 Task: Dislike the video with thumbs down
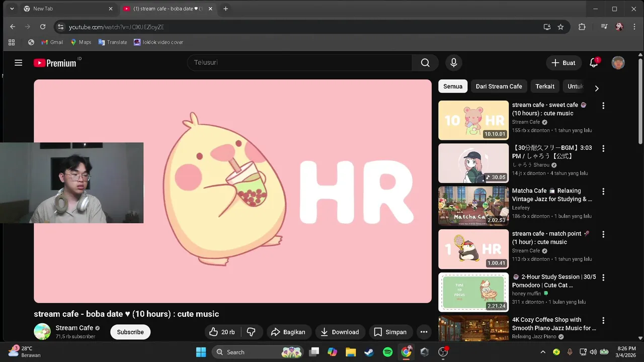[251, 332]
